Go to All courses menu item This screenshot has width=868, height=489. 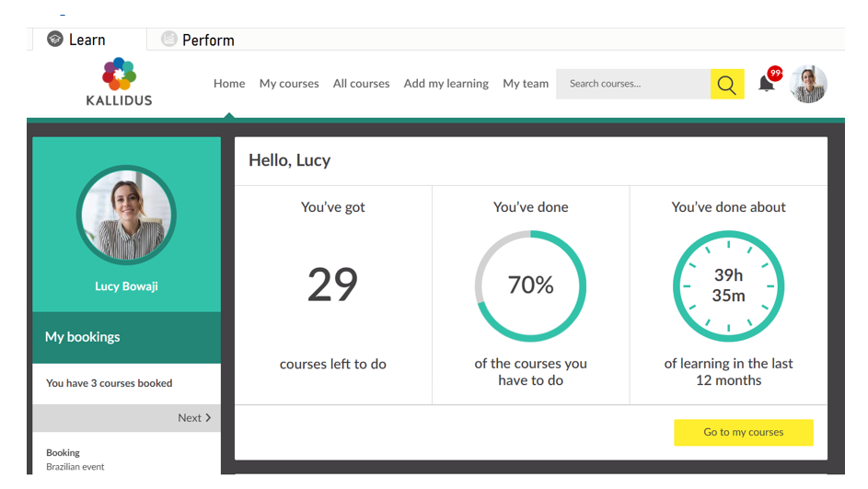[x=361, y=84]
